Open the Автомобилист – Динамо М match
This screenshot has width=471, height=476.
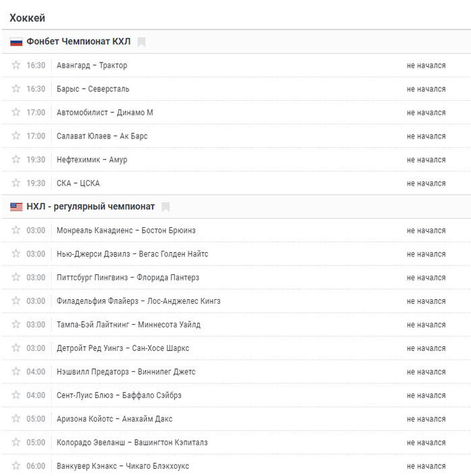105,113
